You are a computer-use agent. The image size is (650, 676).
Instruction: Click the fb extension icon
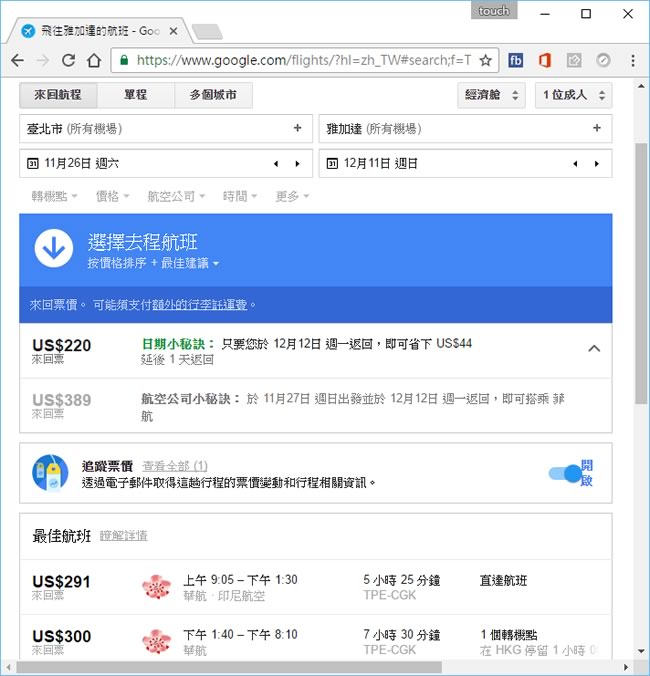click(516, 61)
